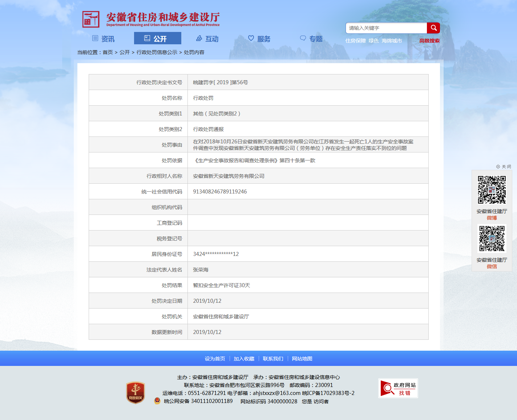Select the 处罚类别1 value 其他（见处罚类别2）

[217, 114]
